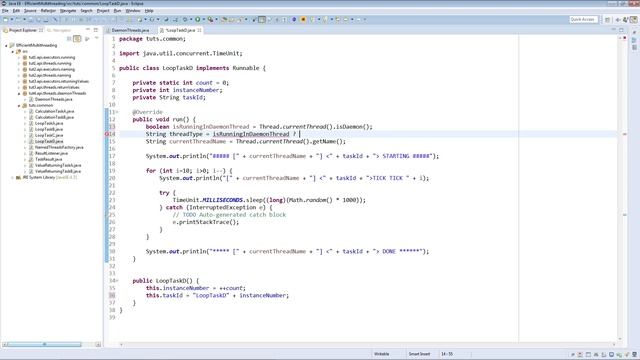Collapse the EfficientMultithreading project node
Screen dimensions: 640x360
(x=6, y=45)
